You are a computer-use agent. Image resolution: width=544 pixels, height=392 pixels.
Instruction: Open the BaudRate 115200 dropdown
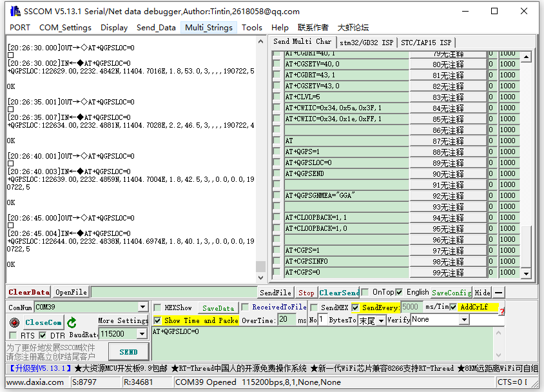pyautogui.click(x=142, y=334)
